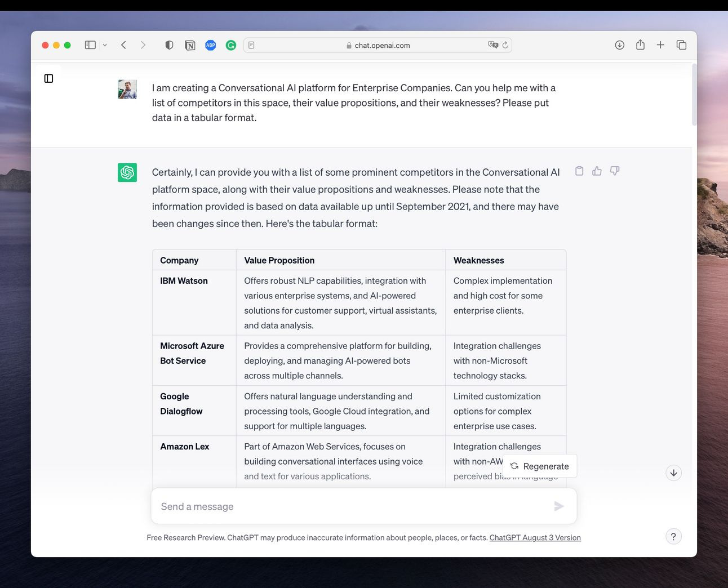Click the Microsoft Azure Bot Service cell
The width and height of the screenshot is (728, 588).
pos(194,360)
